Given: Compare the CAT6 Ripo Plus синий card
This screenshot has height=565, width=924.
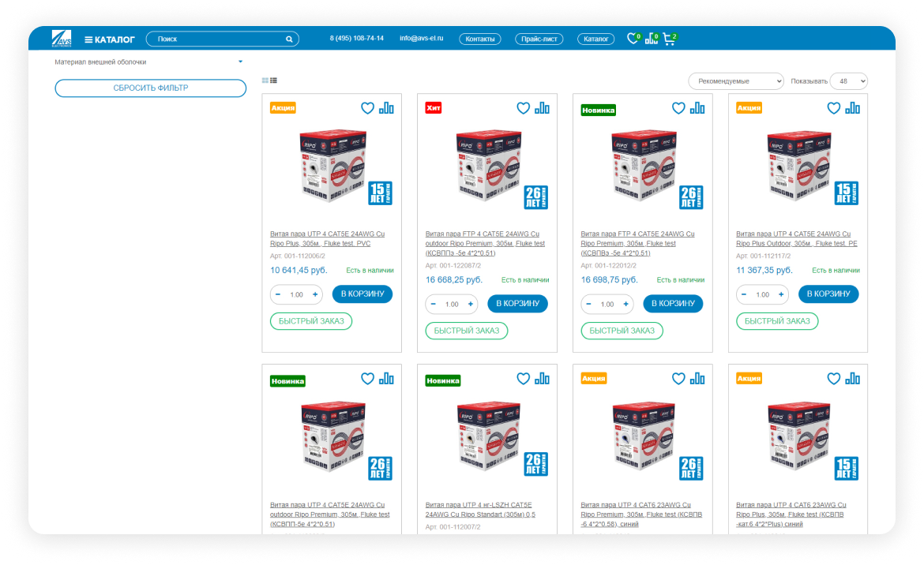Looking at the screenshot, I should pos(853,379).
